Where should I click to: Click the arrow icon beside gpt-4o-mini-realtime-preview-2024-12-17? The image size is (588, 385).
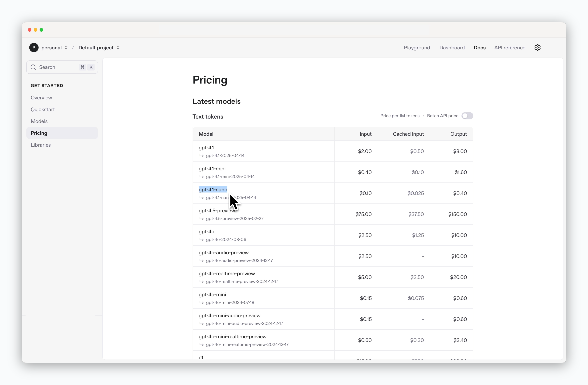tap(202, 345)
